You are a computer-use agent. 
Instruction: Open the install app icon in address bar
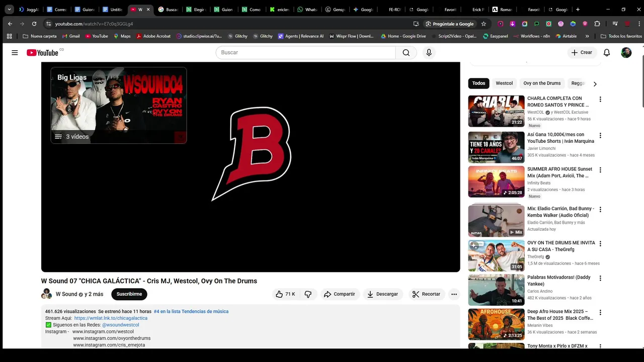click(416, 24)
